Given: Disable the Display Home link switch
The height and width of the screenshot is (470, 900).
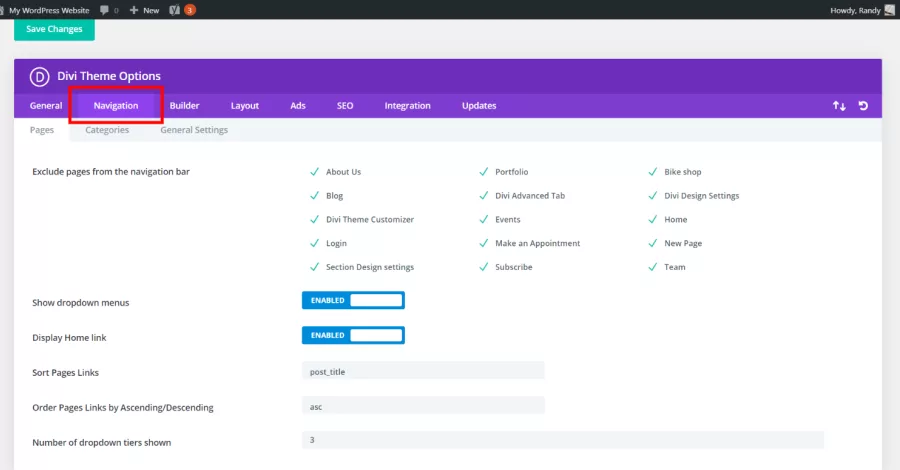Looking at the screenshot, I should [x=353, y=335].
